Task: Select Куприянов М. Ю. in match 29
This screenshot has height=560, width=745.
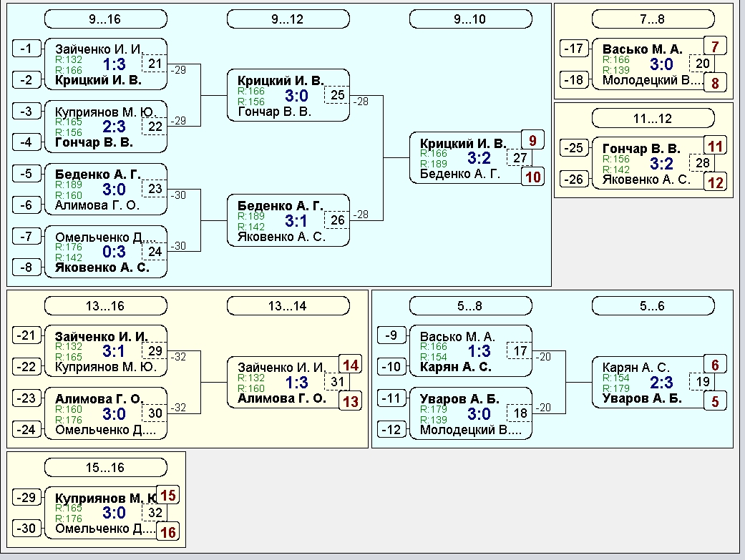Action: click(x=106, y=367)
